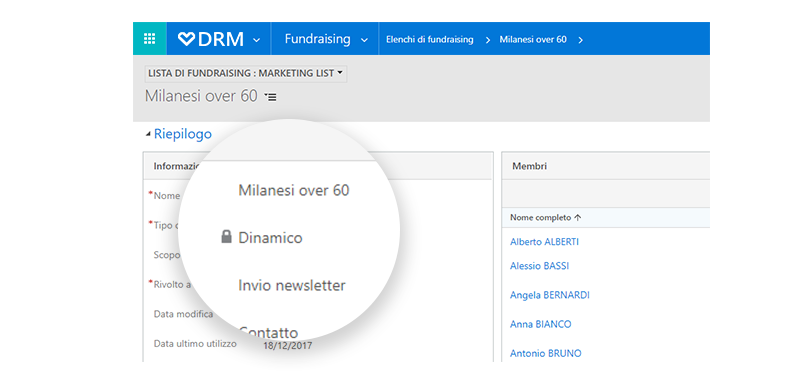Open the Anna BIANCO member record

click(x=541, y=324)
